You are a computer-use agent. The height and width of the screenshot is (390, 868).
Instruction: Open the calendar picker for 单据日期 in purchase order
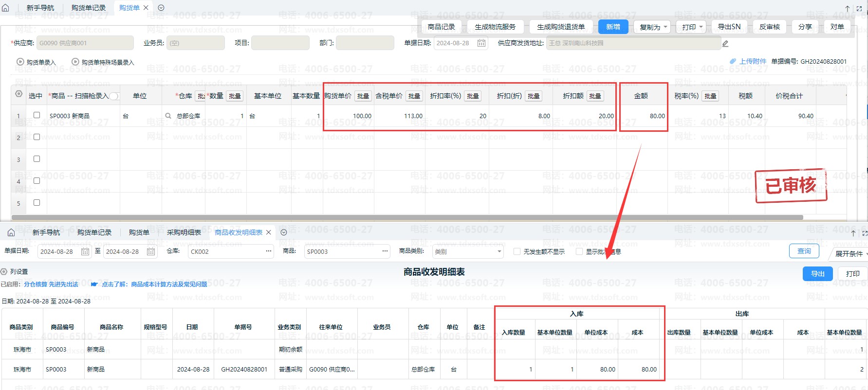[481, 43]
